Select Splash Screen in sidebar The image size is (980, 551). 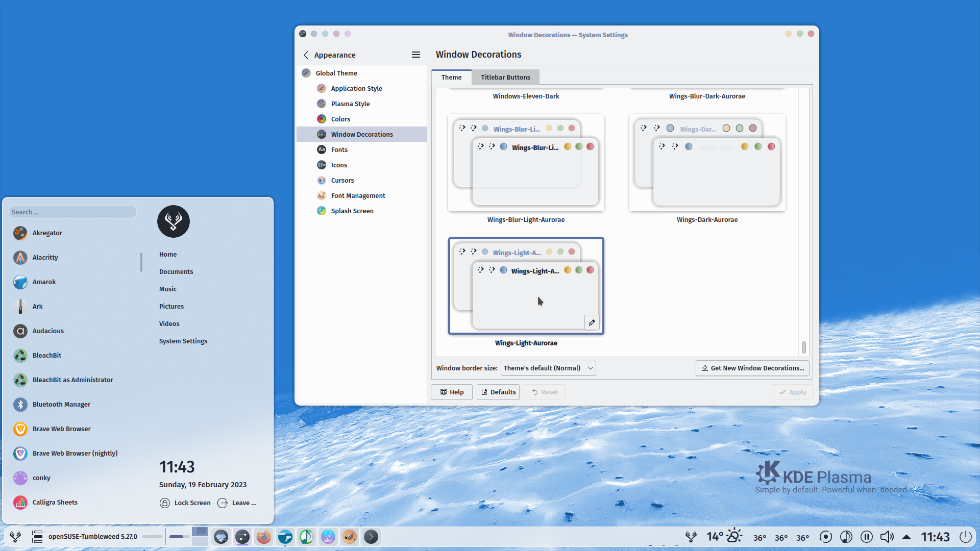pos(361,211)
